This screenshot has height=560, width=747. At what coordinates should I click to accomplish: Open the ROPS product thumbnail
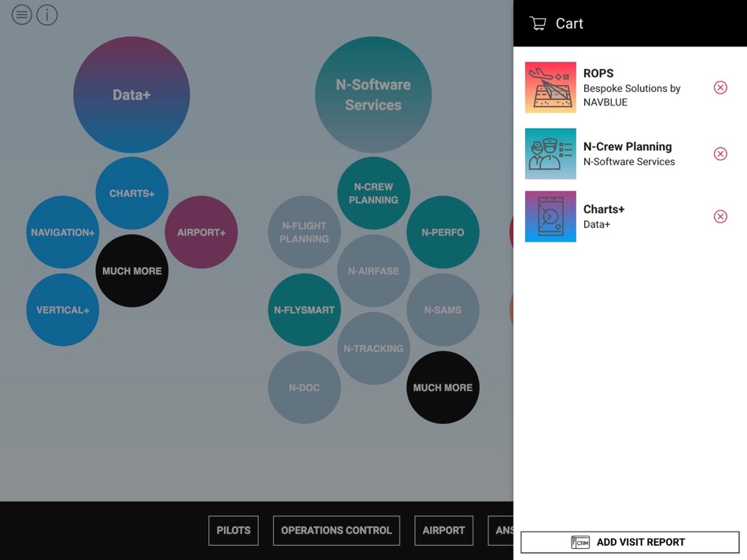click(x=550, y=87)
